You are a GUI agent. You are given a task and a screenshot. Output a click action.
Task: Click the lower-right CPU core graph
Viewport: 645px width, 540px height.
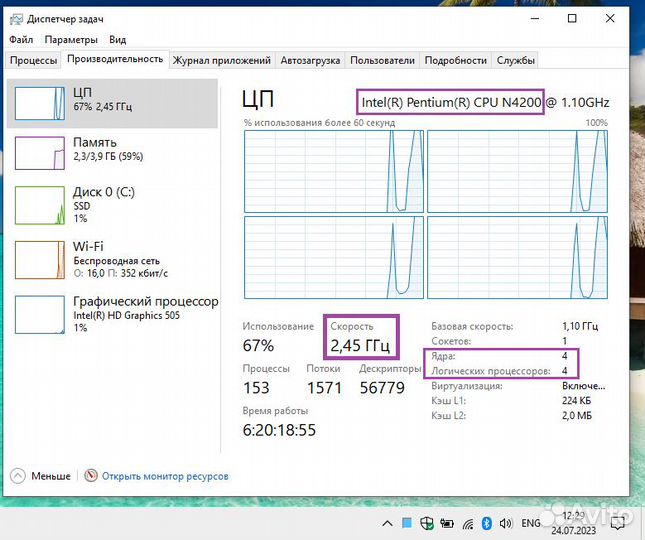pos(517,257)
